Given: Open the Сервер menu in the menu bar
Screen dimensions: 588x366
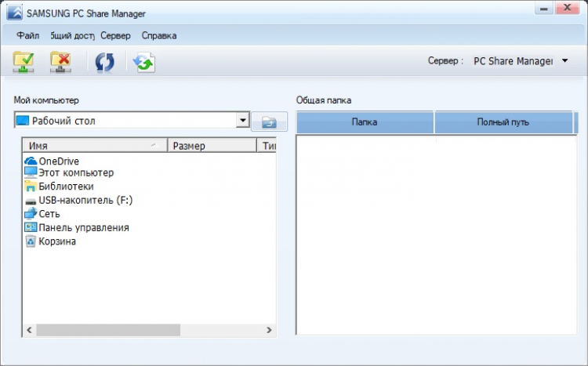Looking at the screenshot, I should [x=115, y=35].
